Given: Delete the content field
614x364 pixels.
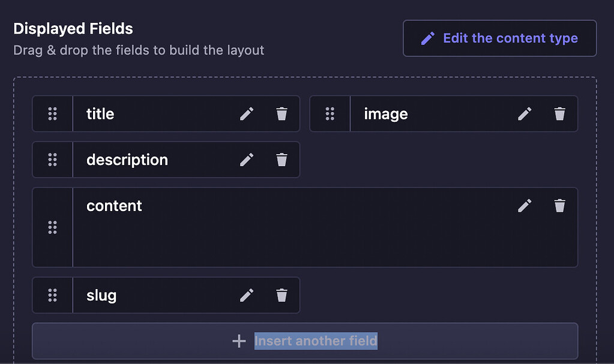Looking at the screenshot, I should coord(559,206).
